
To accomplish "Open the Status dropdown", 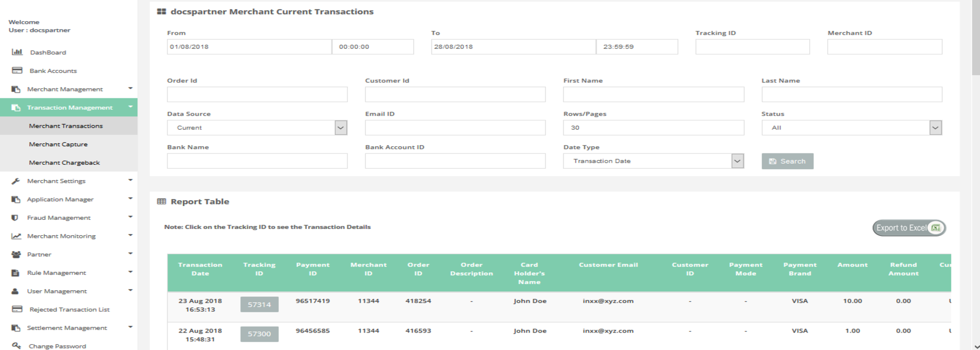I will (935, 128).
